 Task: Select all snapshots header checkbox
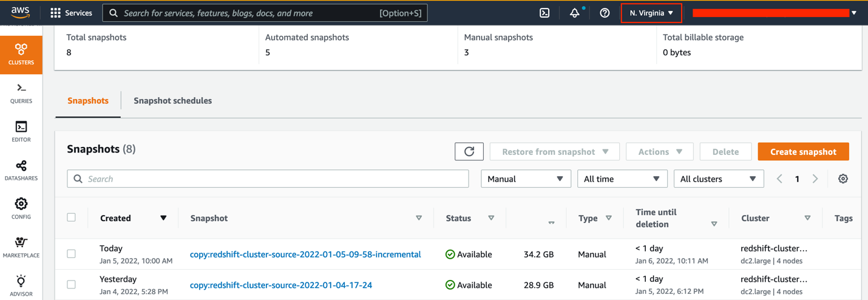[x=72, y=217]
